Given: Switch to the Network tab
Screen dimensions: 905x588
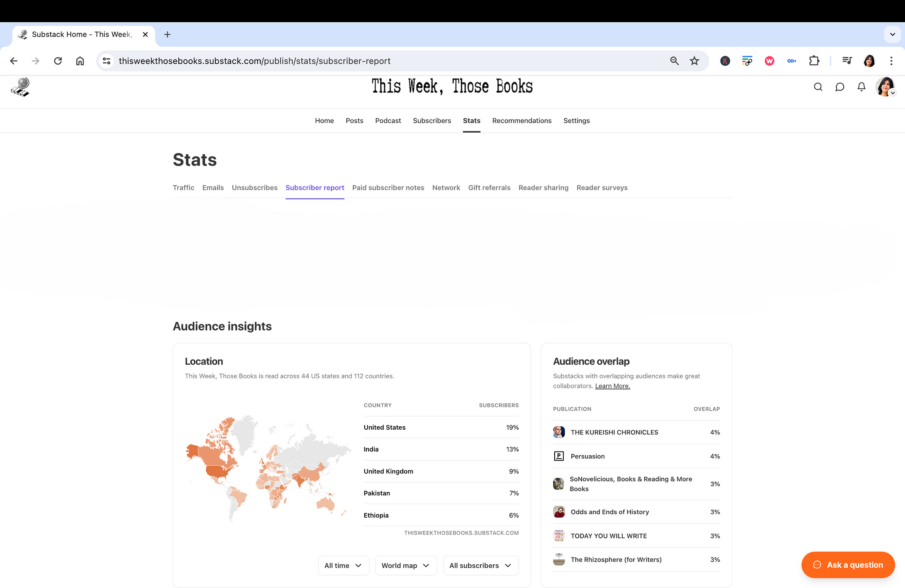Looking at the screenshot, I should point(446,187).
